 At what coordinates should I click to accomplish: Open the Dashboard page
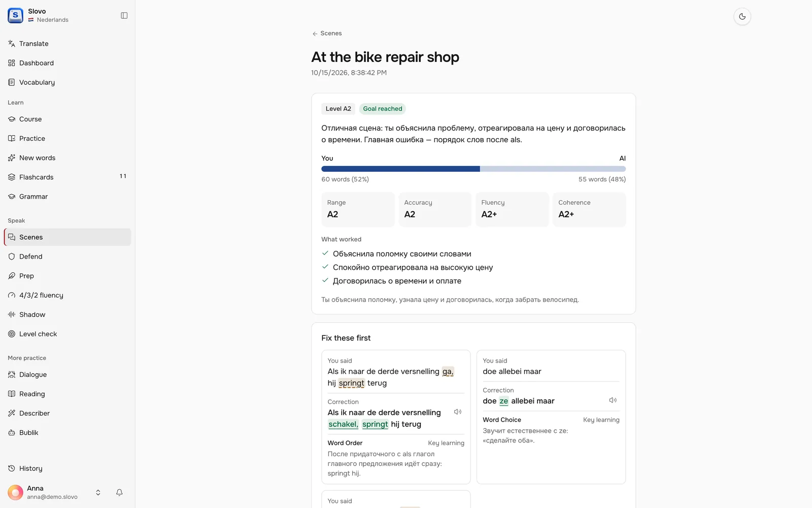tap(67, 63)
